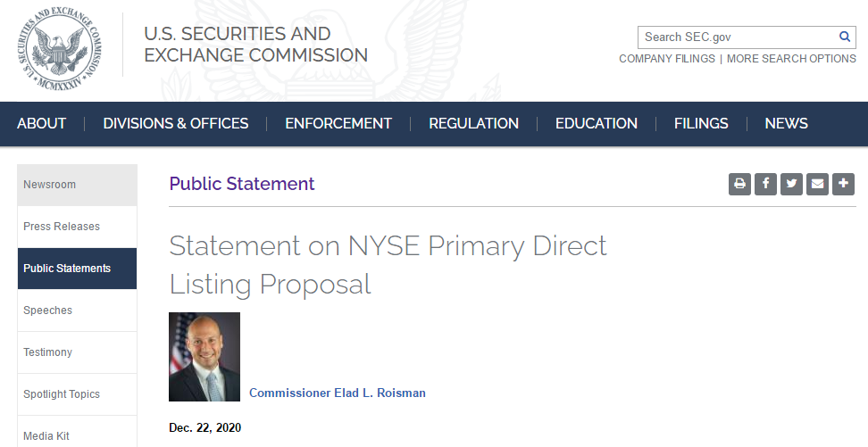
Task: Print this page via printer icon
Action: (x=739, y=184)
